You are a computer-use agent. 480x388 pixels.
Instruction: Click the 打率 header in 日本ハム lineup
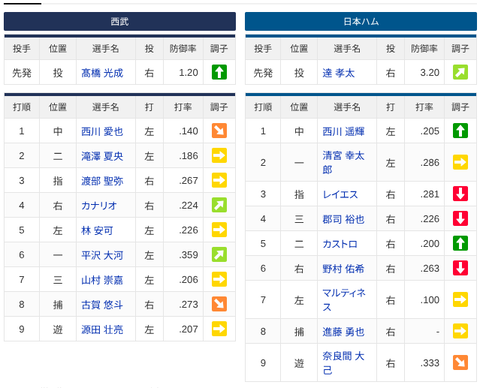tap(424, 107)
